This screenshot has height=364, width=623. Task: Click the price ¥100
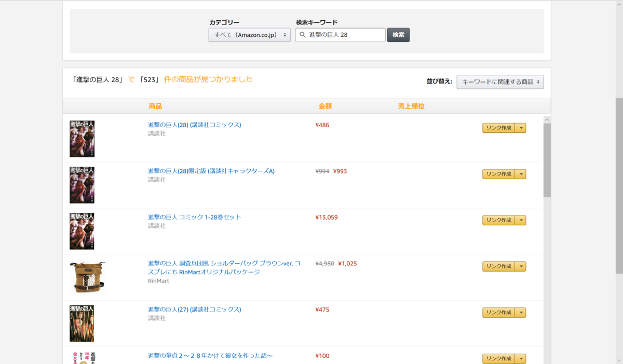pyautogui.click(x=322, y=356)
